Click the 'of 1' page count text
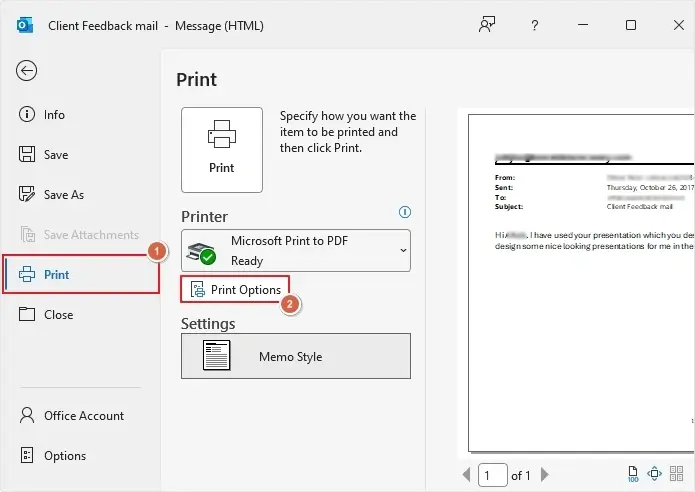 (520, 476)
